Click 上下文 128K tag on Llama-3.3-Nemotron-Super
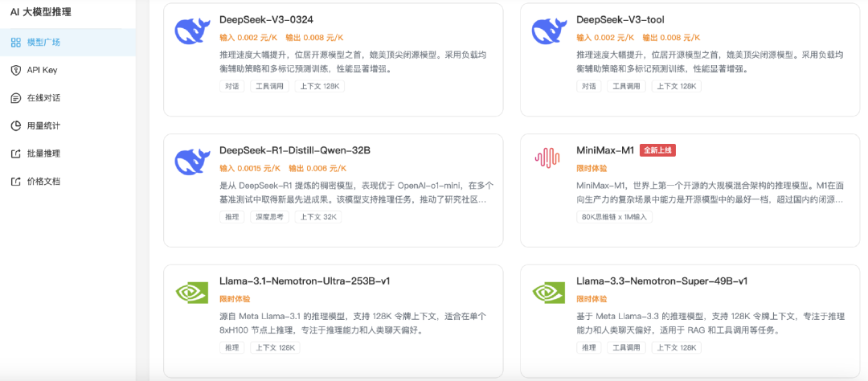The height and width of the screenshot is (381, 868). tap(677, 348)
